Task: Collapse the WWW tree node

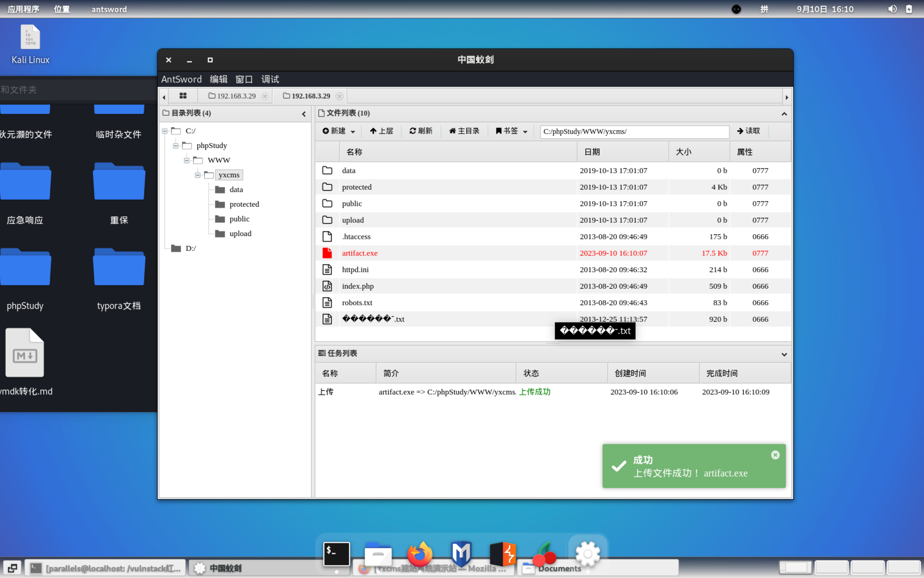Action: click(187, 160)
